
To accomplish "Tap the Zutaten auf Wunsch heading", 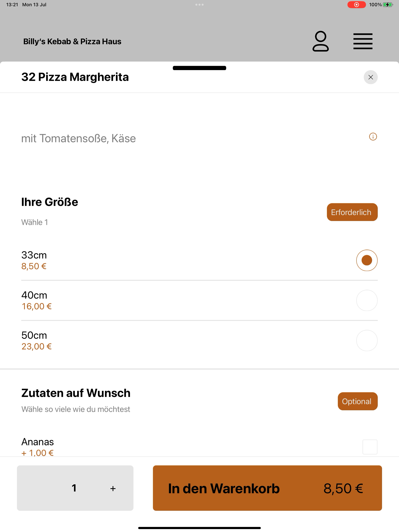I will click(76, 393).
